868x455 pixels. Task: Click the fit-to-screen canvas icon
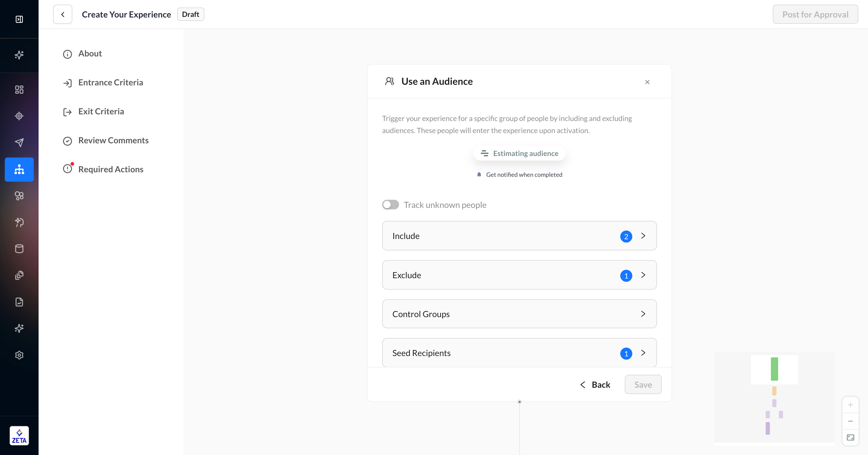tap(850, 437)
